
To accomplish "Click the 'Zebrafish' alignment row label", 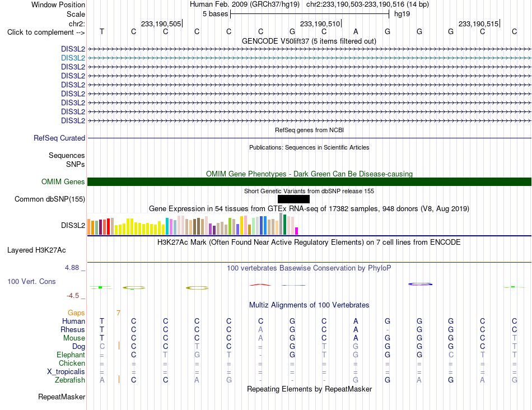I will click(x=70, y=380).
